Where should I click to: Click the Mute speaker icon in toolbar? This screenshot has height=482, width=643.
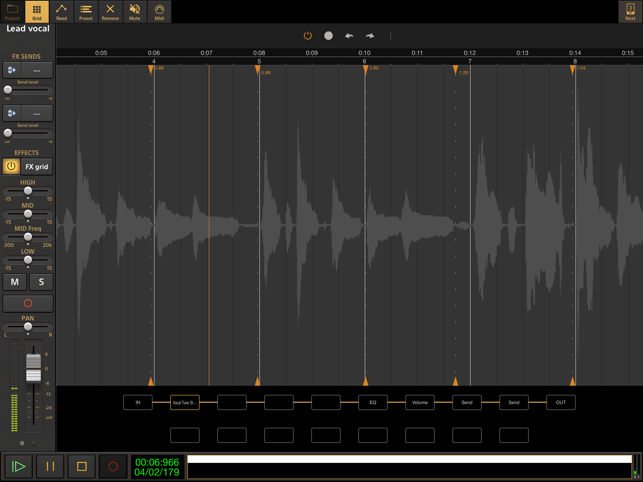[x=135, y=11]
